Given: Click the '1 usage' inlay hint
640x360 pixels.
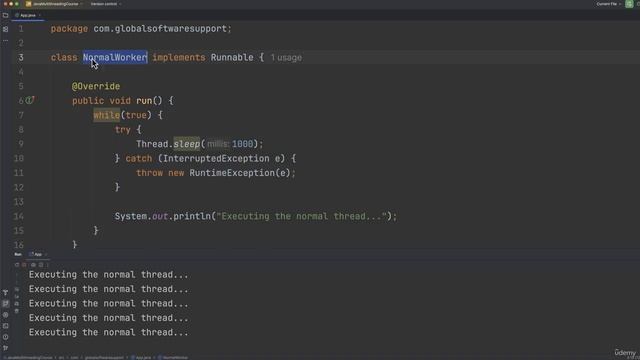Looking at the screenshot, I should [x=286, y=58].
